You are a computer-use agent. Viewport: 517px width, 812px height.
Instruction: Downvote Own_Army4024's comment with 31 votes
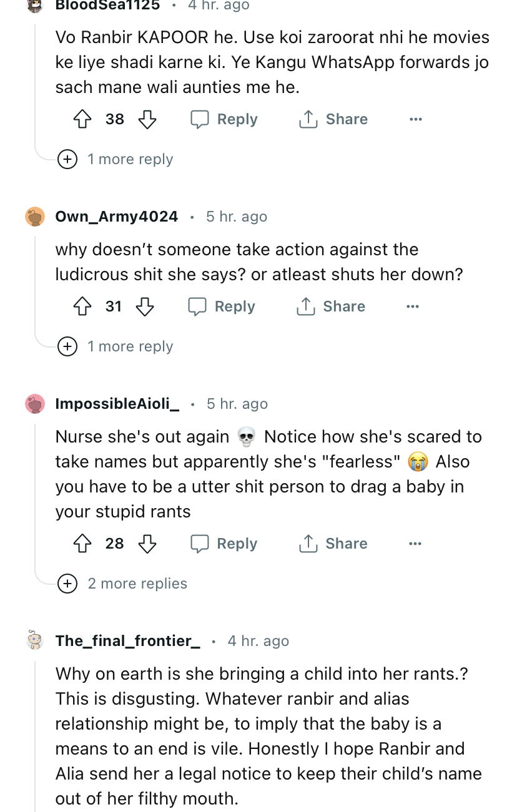pyautogui.click(x=145, y=306)
